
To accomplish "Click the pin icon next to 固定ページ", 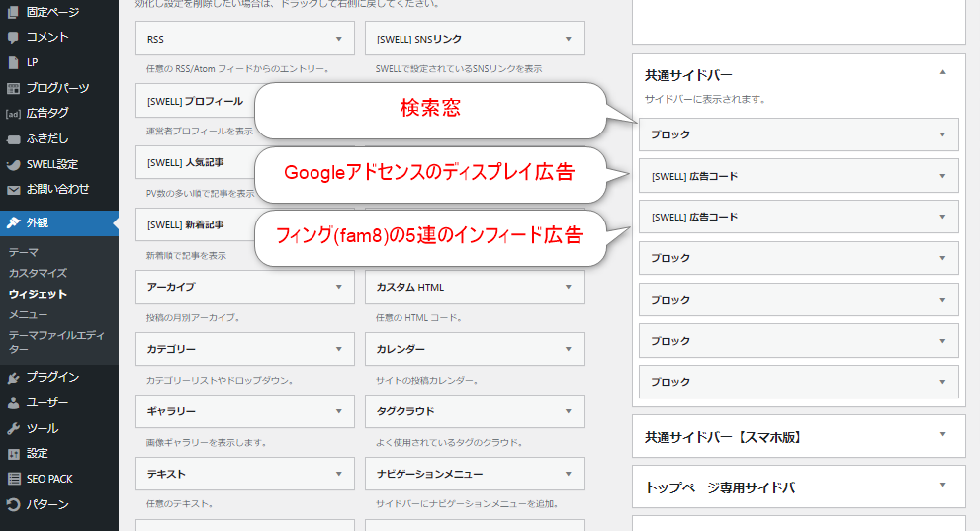I will coord(13,11).
